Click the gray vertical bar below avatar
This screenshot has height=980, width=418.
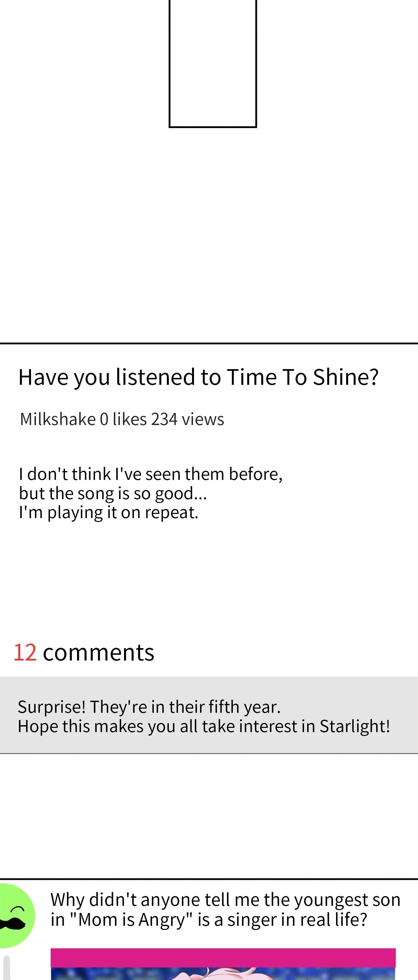[x=7, y=968]
